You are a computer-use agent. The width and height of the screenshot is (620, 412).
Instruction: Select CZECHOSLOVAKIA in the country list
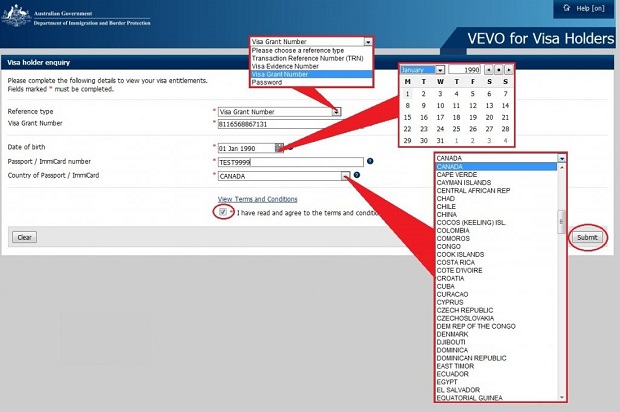click(x=497, y=318)
